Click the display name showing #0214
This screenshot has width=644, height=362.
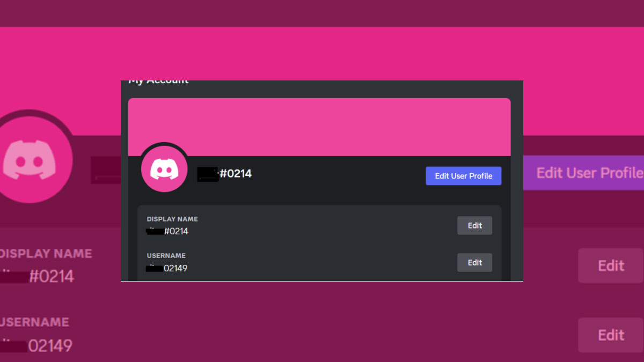(167, 231)
